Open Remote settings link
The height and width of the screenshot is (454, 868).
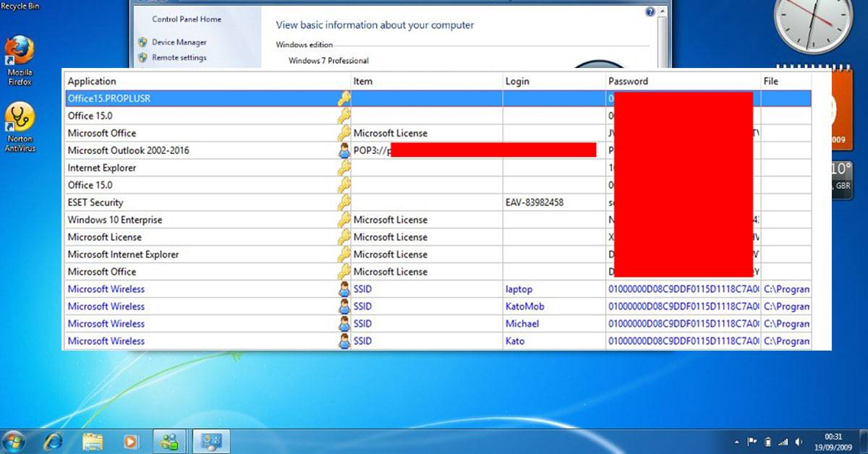179,58
